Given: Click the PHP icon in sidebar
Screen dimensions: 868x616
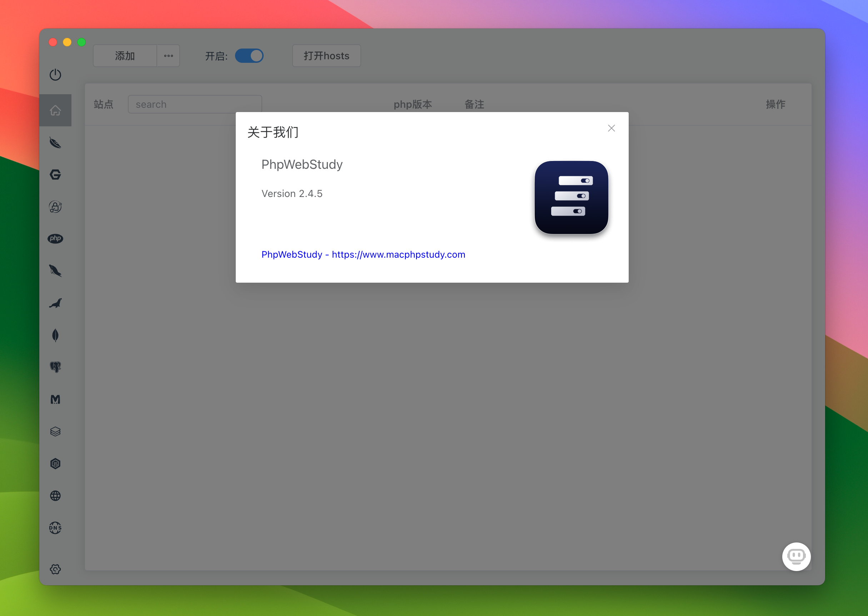Looking at the screenshot, I should tap(56, 238).
